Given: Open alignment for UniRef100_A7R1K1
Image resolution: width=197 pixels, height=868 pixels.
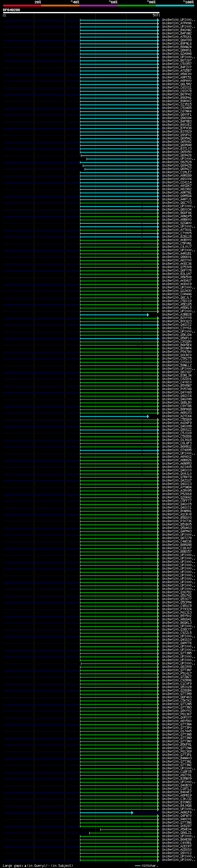Looking at the screenshot, I should [x=177, y=37].
